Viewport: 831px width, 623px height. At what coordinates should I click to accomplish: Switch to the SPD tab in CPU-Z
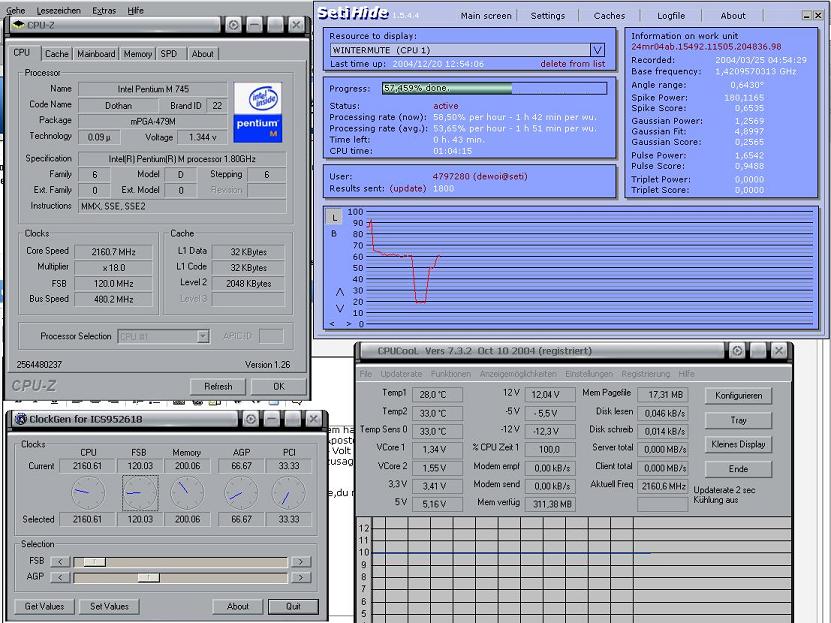click(x=169, y=54)
